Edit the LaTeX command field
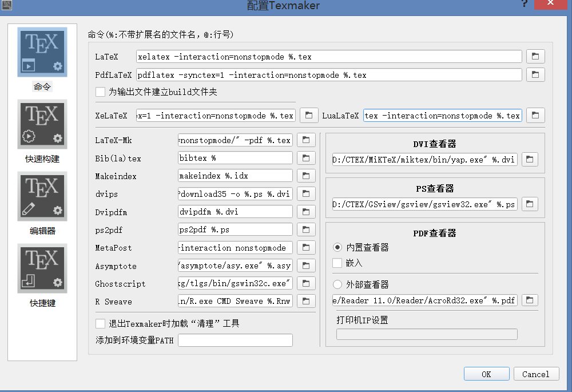Image resolution: width=572 pixels, height=392 pixels. 329,57
